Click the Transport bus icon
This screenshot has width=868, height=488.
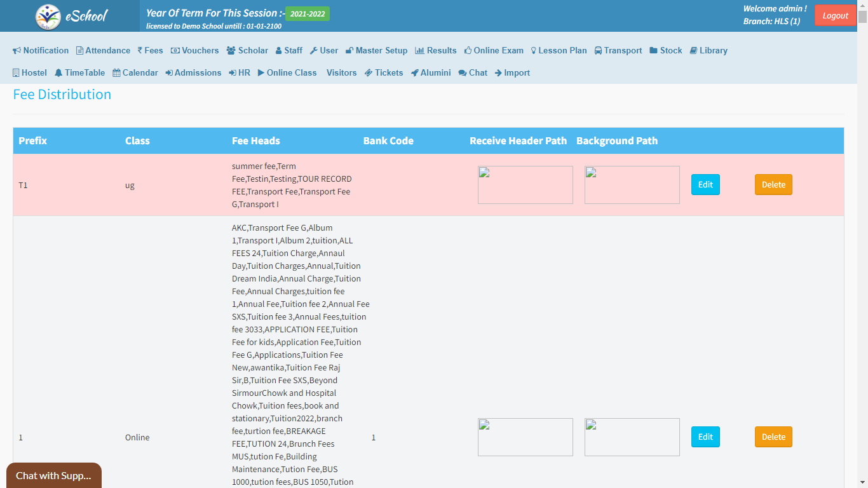599,51
